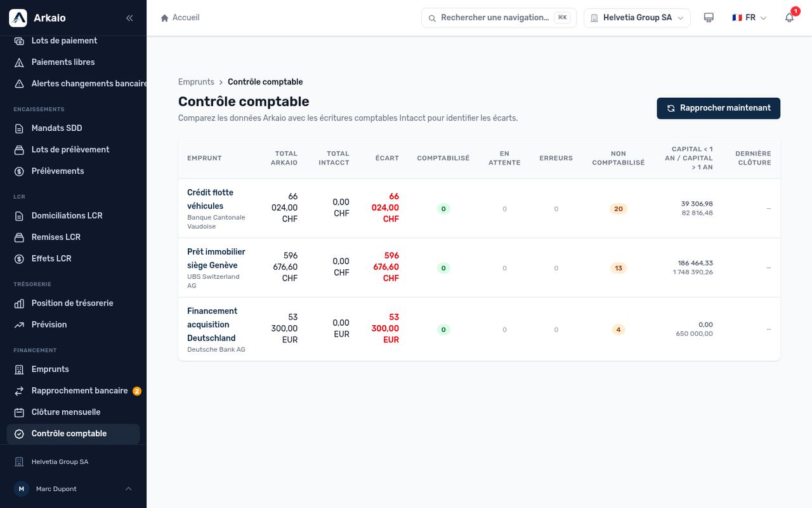Expand the Marc Dupont user menu
Image resolution: width=812 pixels, height=508 pixels.
(x=73, y=489)
